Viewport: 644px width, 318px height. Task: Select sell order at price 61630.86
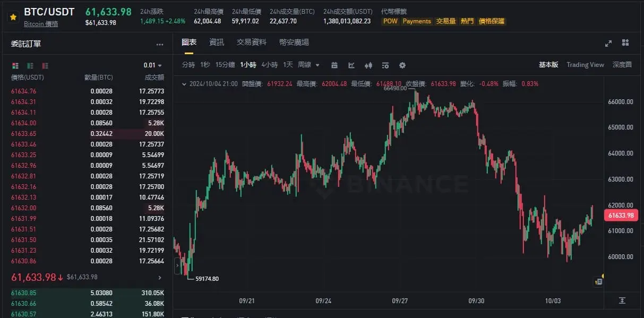(x=88, y=261)
